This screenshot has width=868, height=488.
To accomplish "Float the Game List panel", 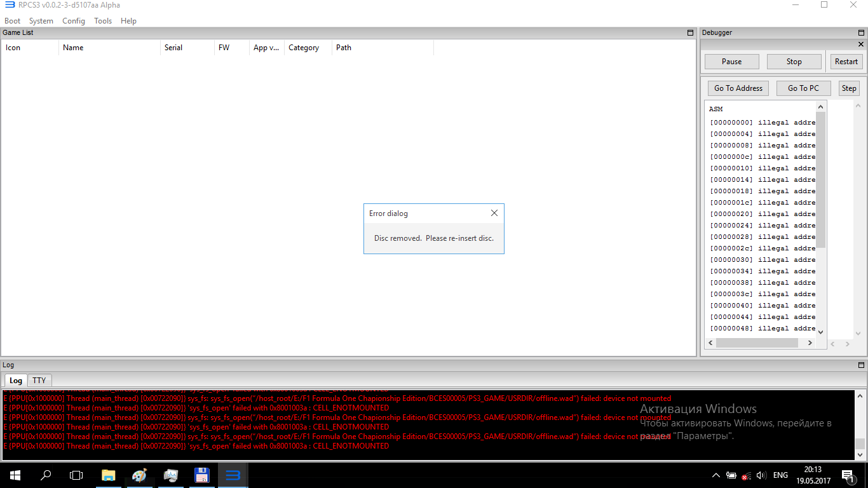I will click(691, 32).
